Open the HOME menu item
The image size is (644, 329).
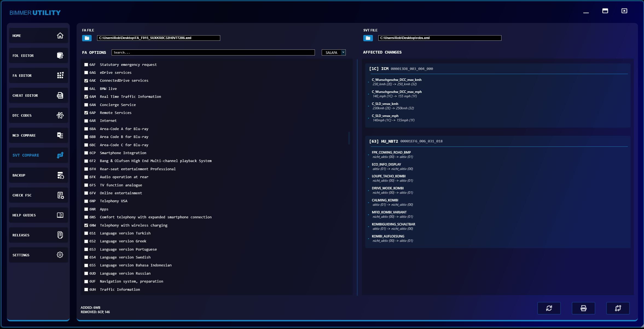coord(38,36)
